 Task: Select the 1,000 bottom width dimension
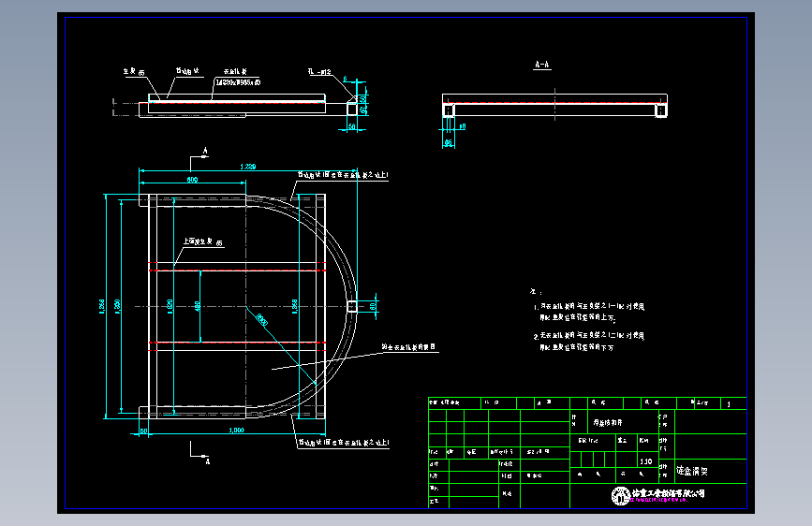tap(237, 431)
